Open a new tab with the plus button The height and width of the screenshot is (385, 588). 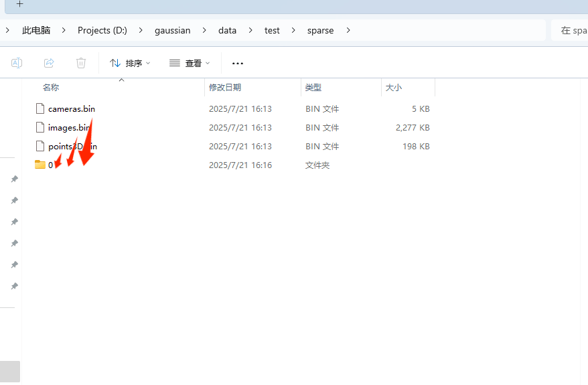(19, 4)
